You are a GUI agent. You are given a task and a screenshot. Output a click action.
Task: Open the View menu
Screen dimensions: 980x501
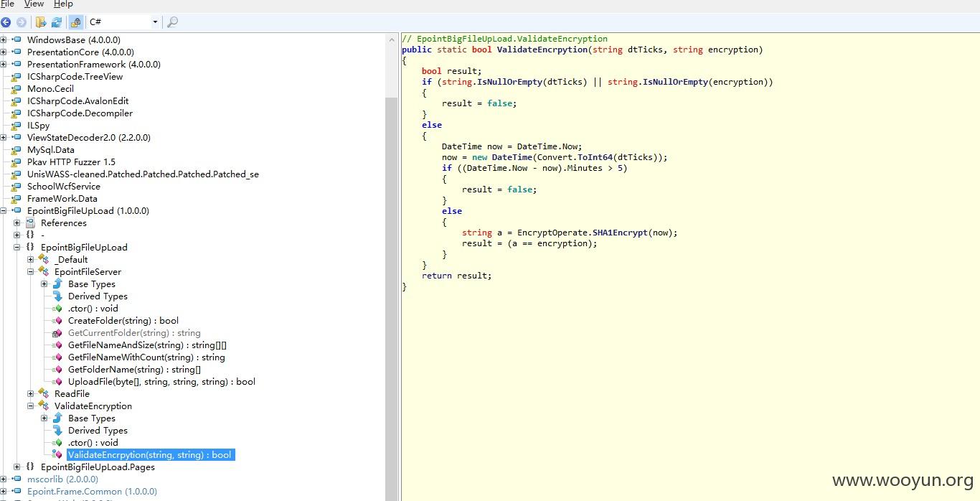coord(34,4)
